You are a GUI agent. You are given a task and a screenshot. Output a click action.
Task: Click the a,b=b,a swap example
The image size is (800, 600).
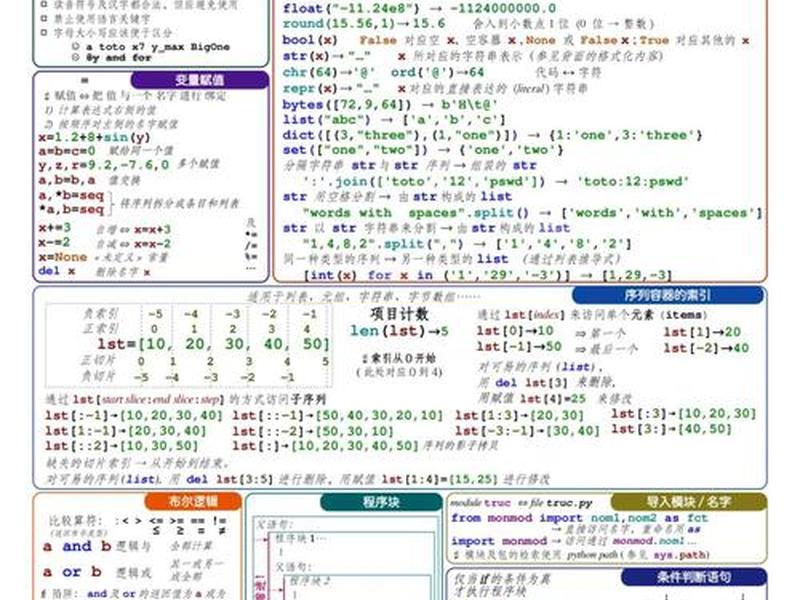[67, 180]
